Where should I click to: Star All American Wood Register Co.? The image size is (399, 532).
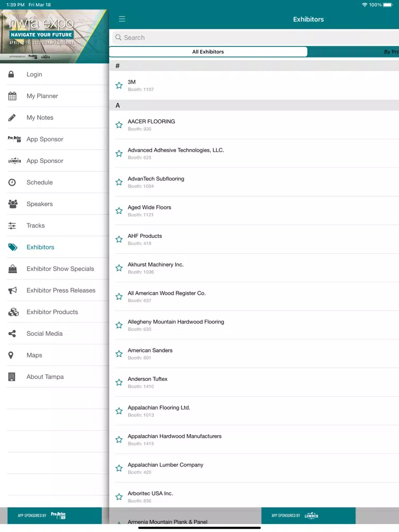click(x=119, y=296)
